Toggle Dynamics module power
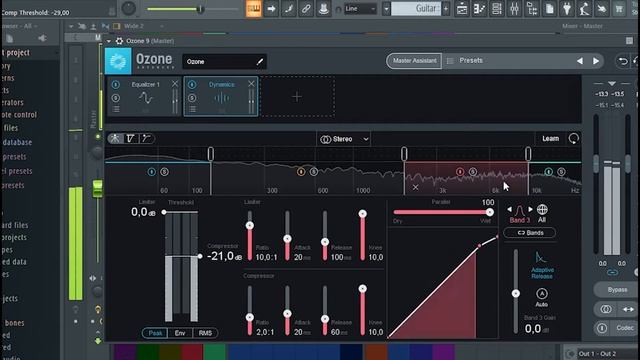The height and width of the screenshot is (360, 640). tap(192, 84)
